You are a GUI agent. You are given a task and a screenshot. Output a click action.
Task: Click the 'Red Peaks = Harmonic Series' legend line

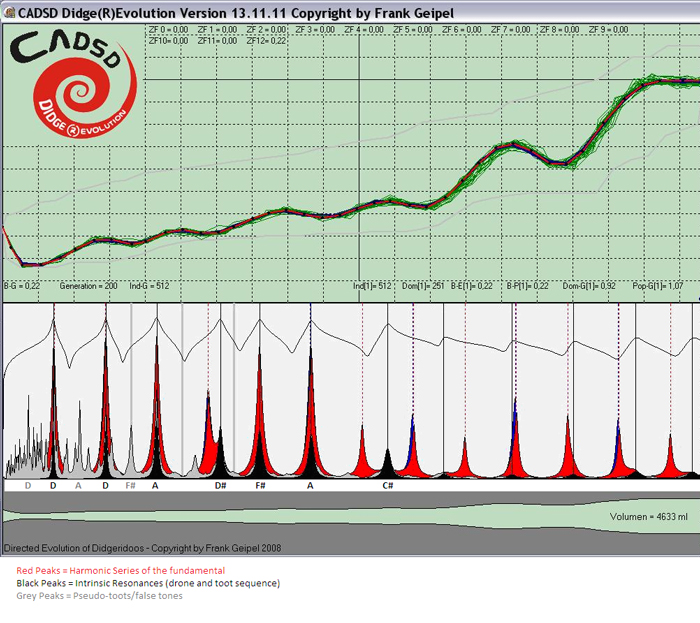tap(121, 571)
